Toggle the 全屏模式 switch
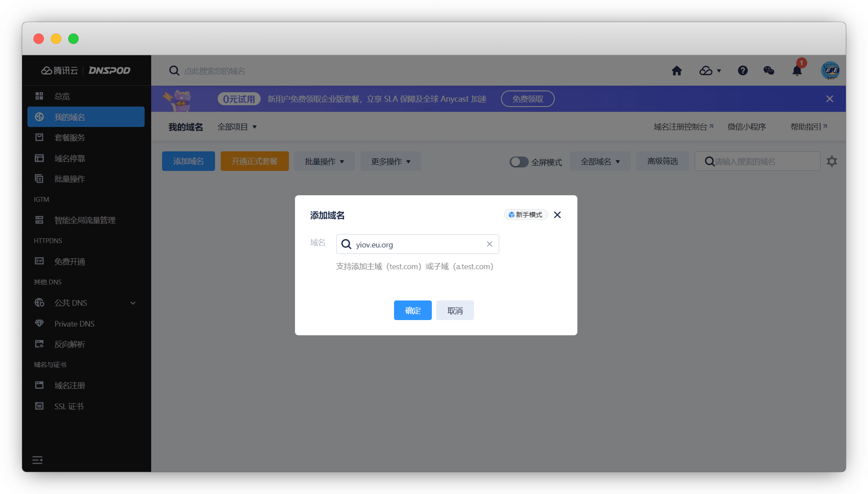This screenshot has height=494, width=868. pyautogui.click(x=519, y=162)
